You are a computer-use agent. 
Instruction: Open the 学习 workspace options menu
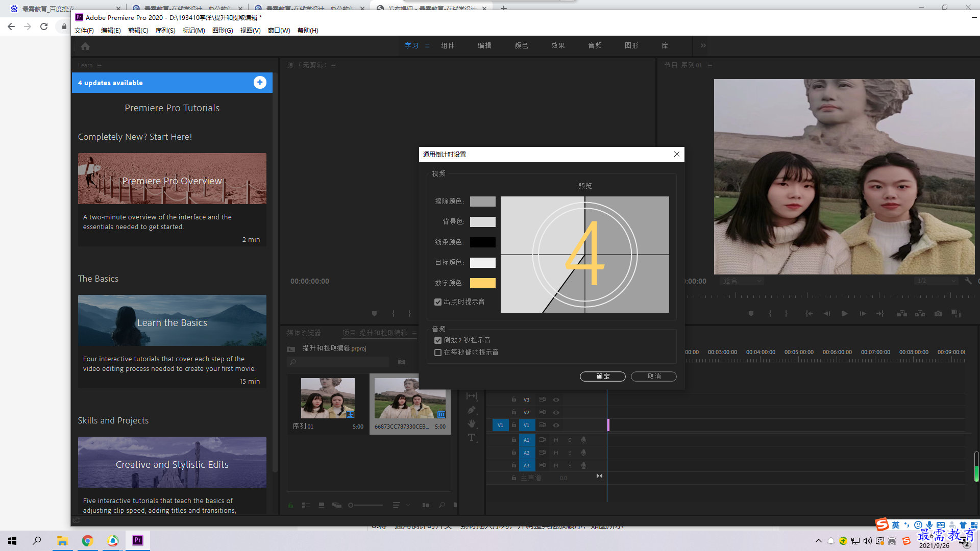click(x=427, y=46)
